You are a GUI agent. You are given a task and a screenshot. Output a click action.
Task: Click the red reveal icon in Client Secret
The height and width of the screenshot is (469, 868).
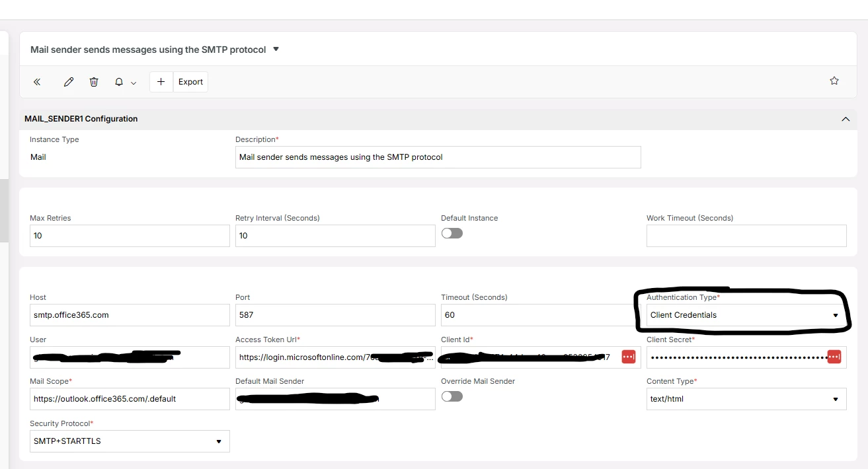pyautogui.click(x=834, y=357)
